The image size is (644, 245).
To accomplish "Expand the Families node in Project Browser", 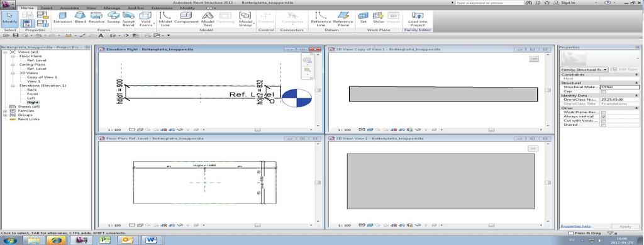I will [x=5, y=111].
